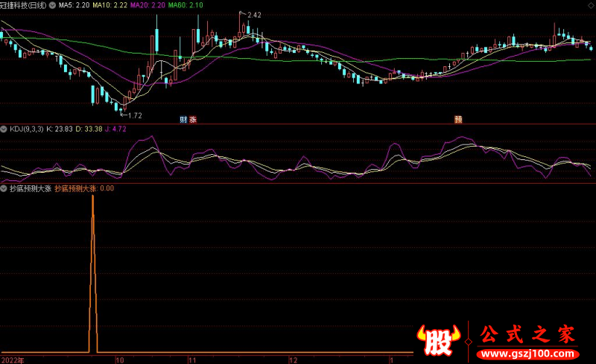Open the KDJ(9,3,3) indicator dropdown arrow
The height and width of the screenshot is (364, 596).
pyautogui.click(x=4, y=129)
